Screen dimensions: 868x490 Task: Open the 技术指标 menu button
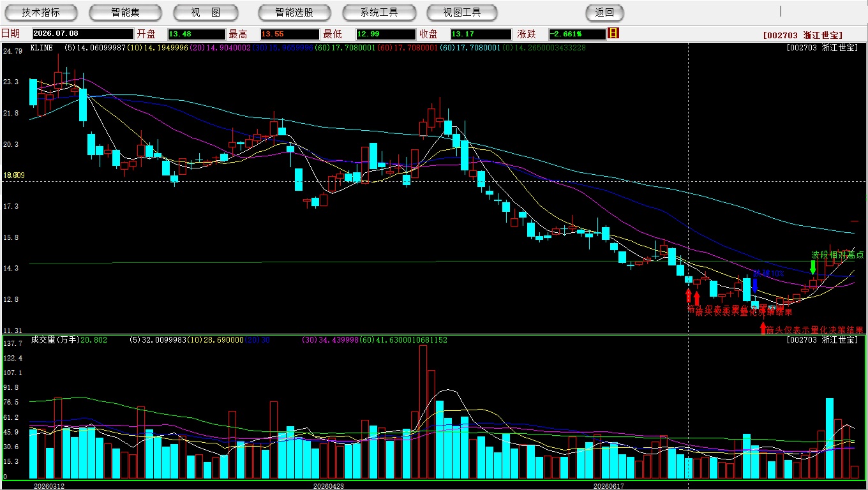pyautogui.click(x=41, y=12)
